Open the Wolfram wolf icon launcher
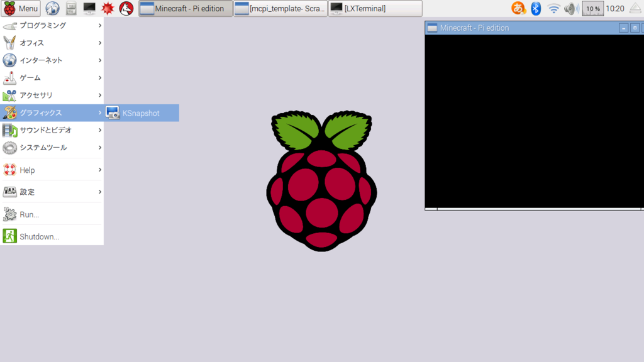The image size is (644, 362). 126,8
